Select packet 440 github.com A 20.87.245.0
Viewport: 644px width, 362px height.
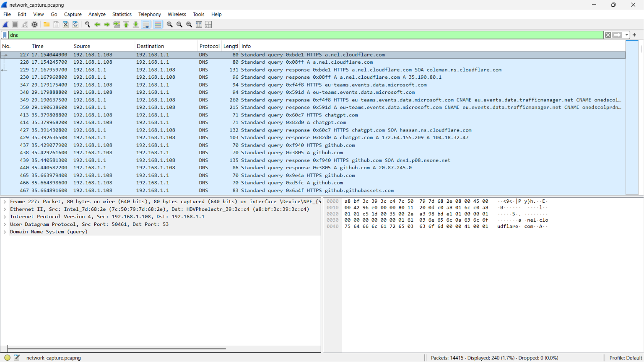313,168
